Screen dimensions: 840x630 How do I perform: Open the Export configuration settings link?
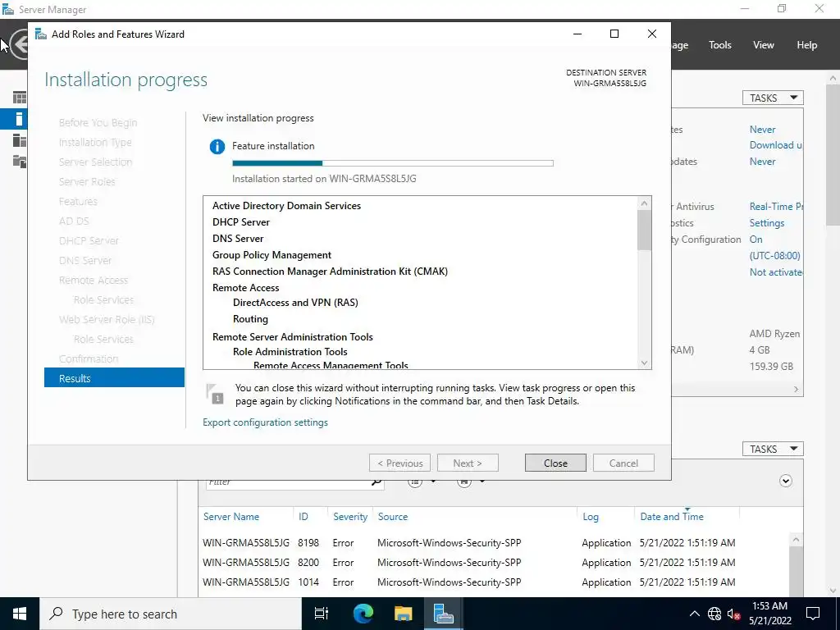(x=265, y=422)
